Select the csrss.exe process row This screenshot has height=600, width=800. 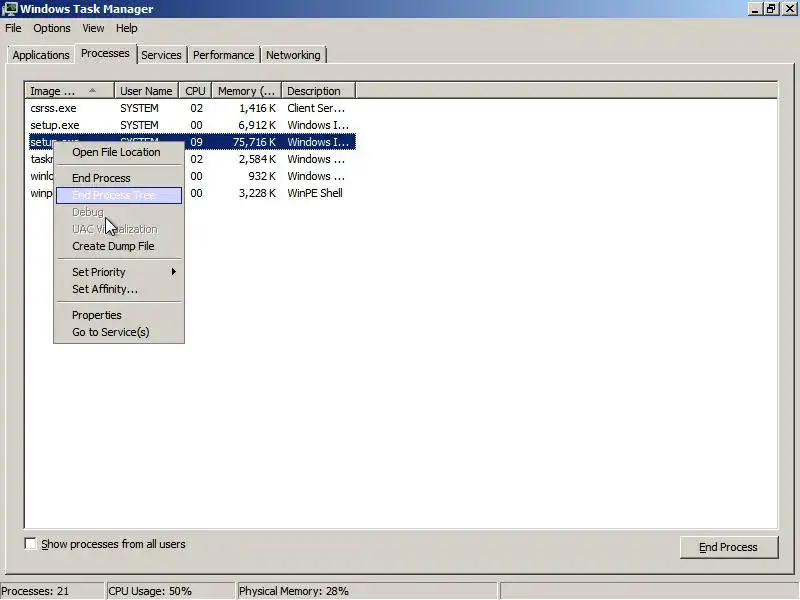(x=192, y=108)
